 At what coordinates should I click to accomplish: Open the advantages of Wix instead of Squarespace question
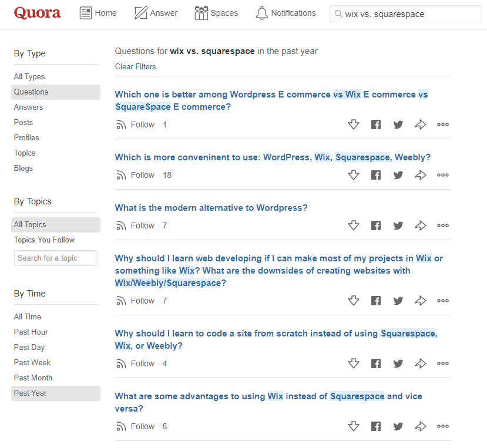pyautogui.click(x=268, y=402)
